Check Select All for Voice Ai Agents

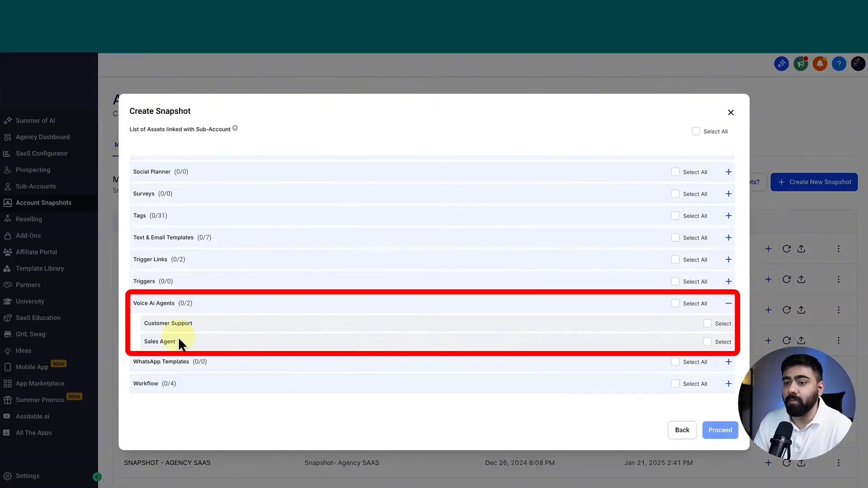coord(675,304)
